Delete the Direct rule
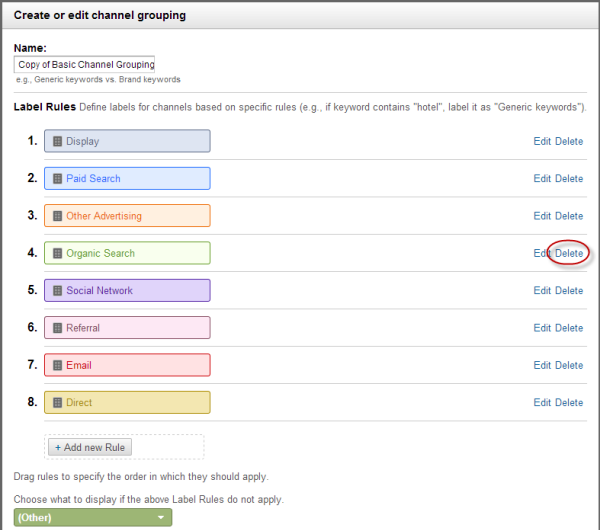The height and width of the screenshot is (530, 600). (x=569, y=403)
